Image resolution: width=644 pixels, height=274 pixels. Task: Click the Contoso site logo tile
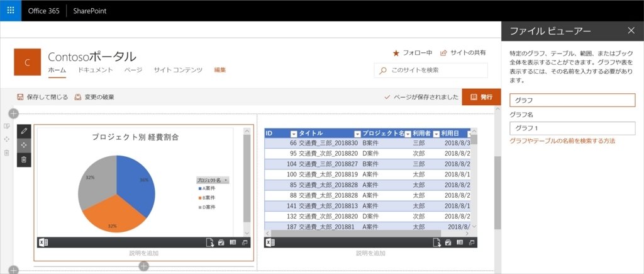click(x=28, y=62)
